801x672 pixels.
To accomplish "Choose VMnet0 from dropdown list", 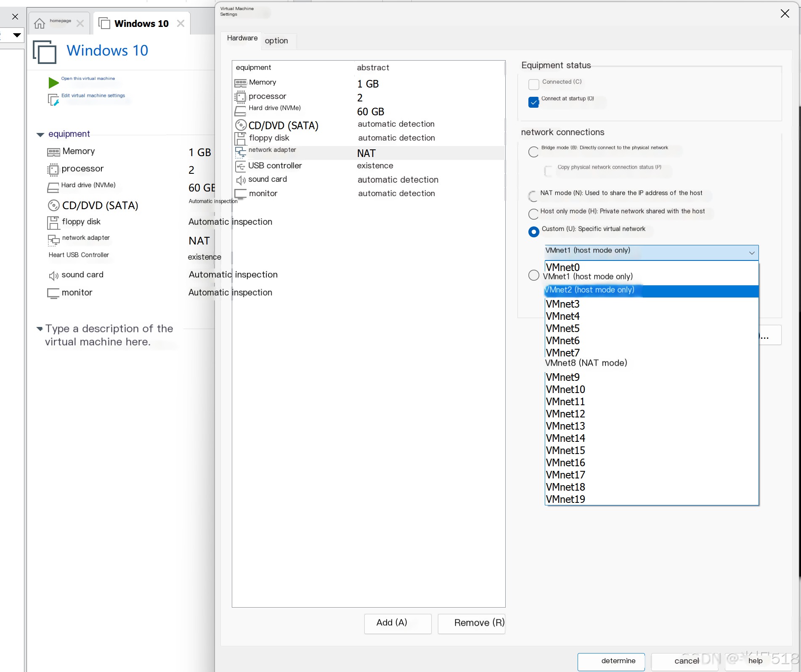I will pos(651,267).
